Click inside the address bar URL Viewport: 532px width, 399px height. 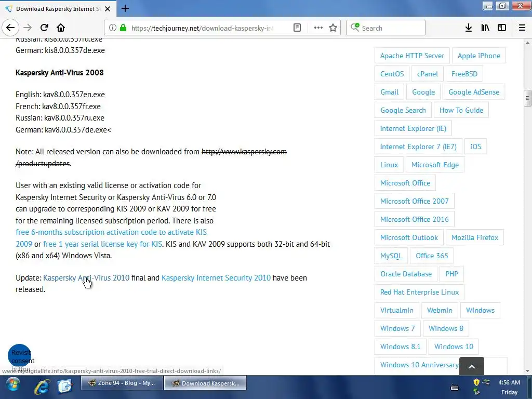(202, 28)
